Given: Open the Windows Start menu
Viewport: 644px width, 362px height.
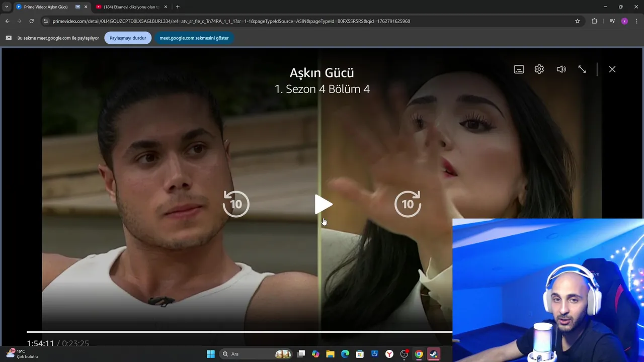Looking at the screenshot, I should click(x=211, y=354).
